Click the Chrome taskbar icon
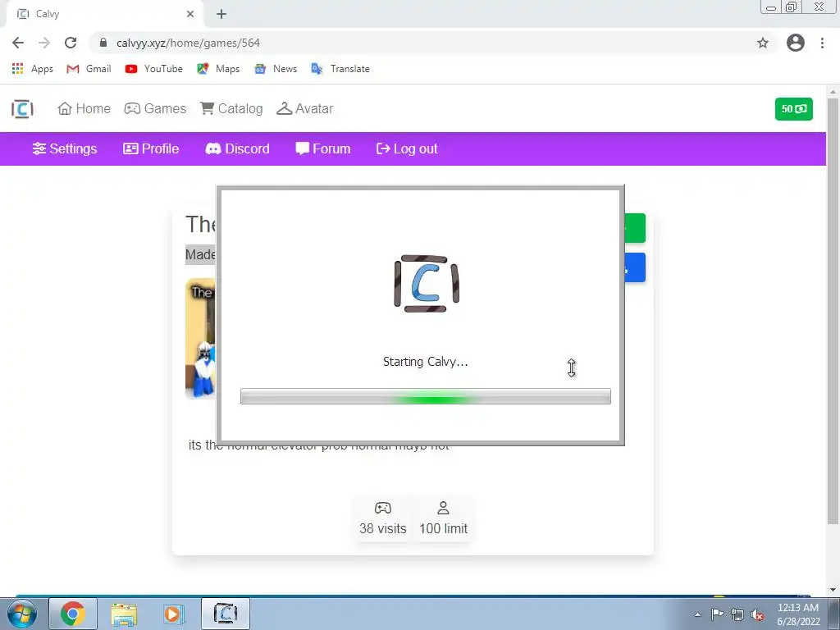This screenshot has height=630, width=840. pyautogui.click(x=73, y=614)
